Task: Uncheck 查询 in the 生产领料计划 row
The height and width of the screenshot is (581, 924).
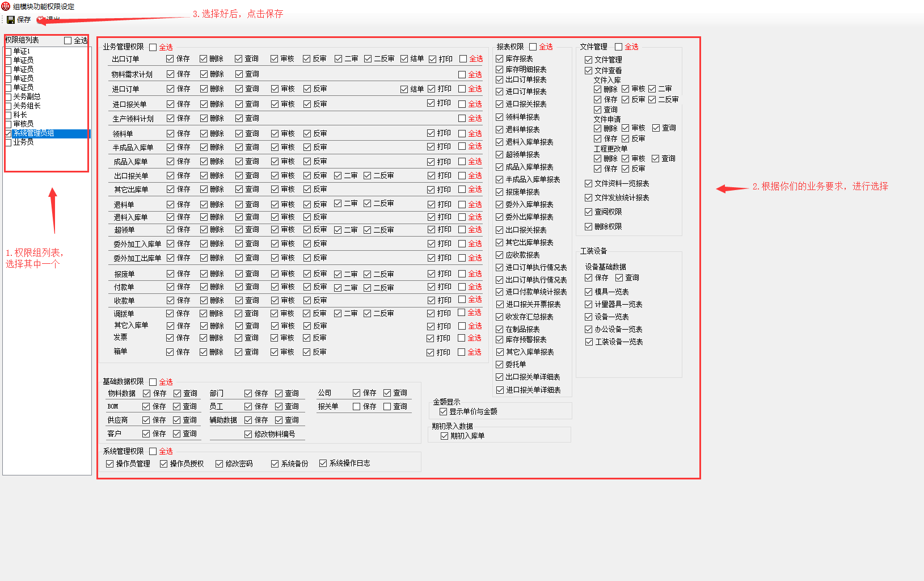Action: point(239,118)
